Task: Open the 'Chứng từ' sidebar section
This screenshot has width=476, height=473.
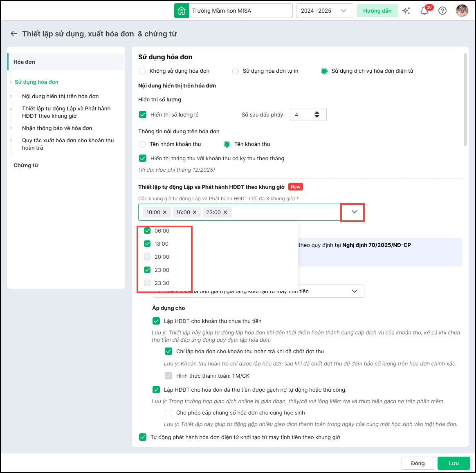Action: coord(26,165)
